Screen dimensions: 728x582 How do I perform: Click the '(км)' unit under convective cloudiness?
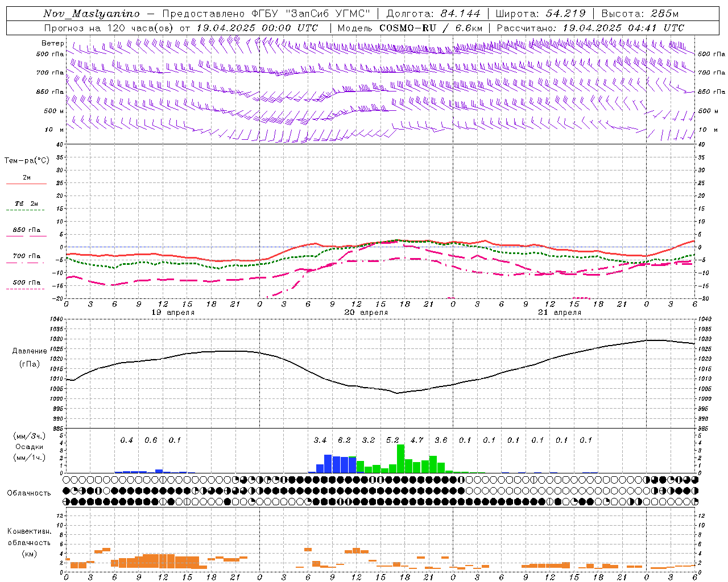pyautogui.click(x=29, y=554)
